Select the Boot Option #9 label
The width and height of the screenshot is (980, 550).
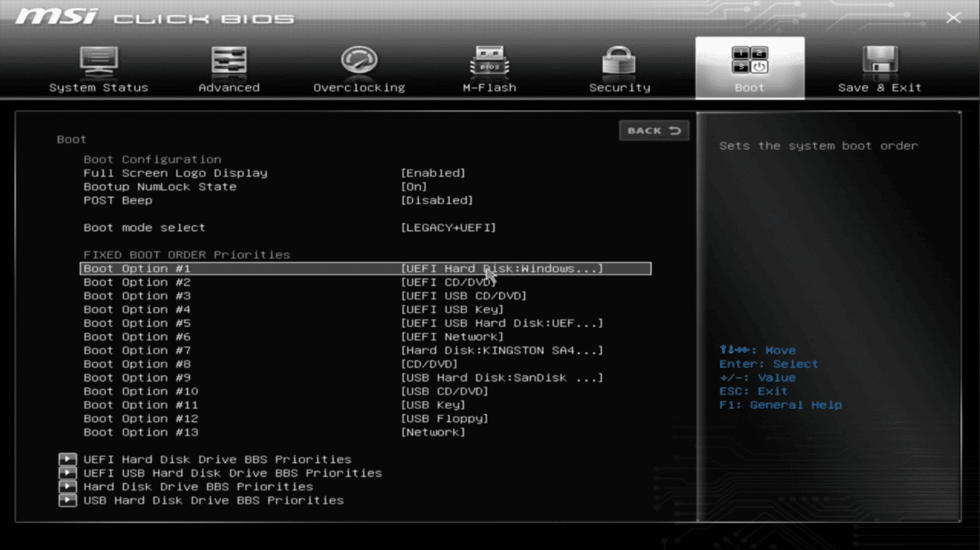coord(137,378)
